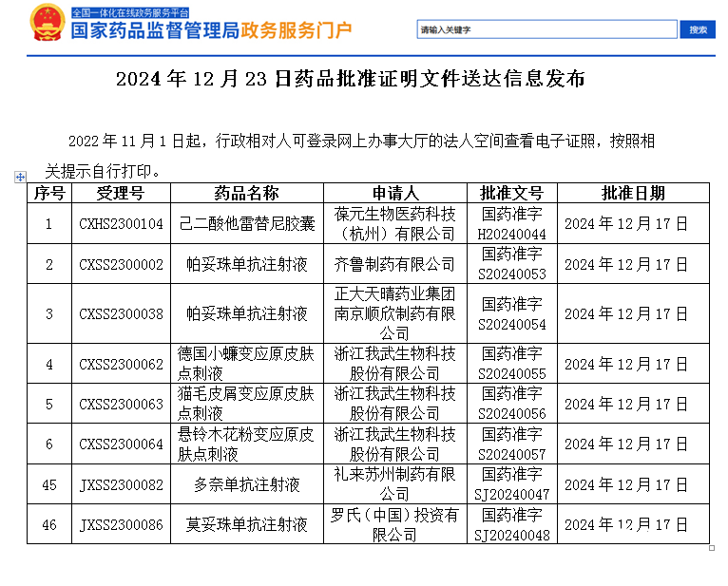
Task: Click applicant 正大天晴药业集团南京顺欣制药有限公司
Action: [x=394, y=313]
